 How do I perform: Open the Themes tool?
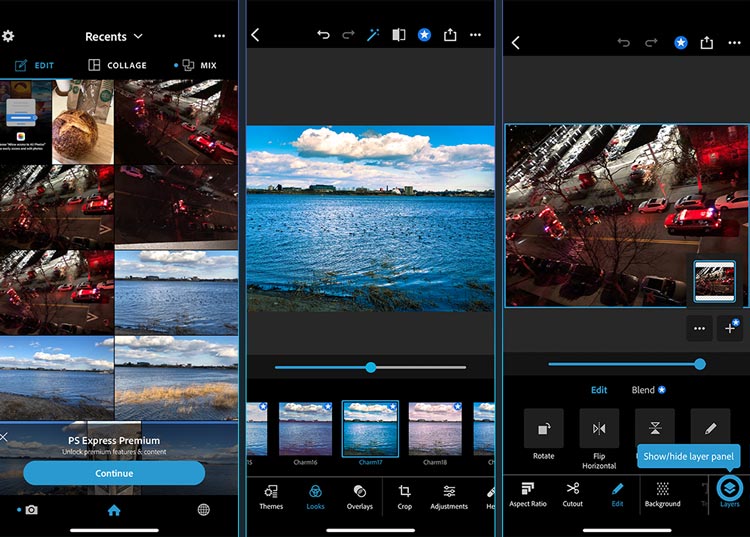271,497
